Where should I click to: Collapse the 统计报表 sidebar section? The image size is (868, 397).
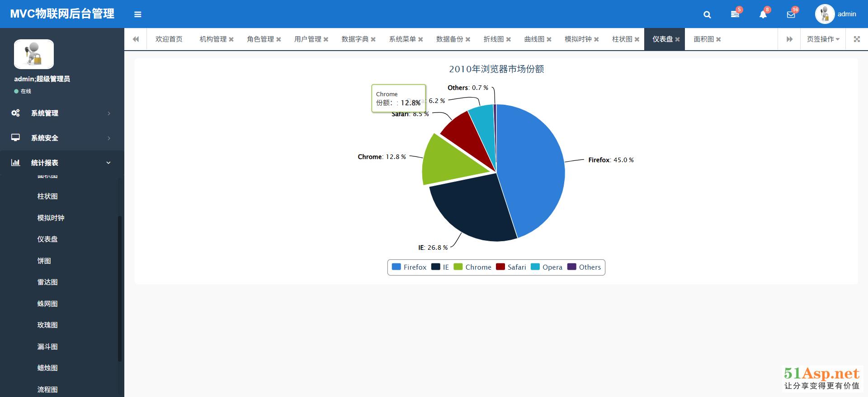(x=62, y=163)
